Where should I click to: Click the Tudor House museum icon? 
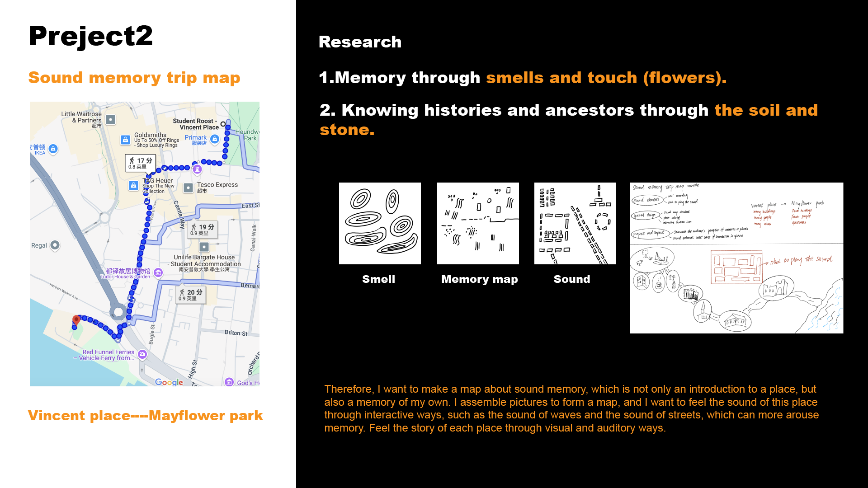point(158,272)
